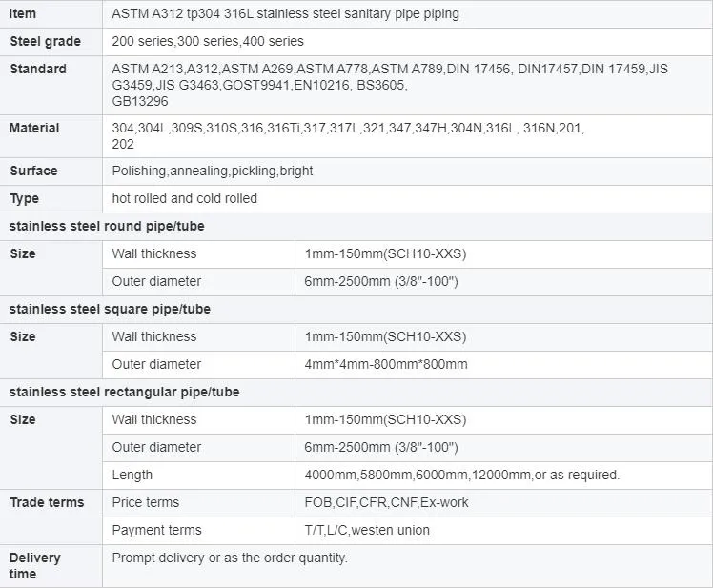The image size is (713, 588).
Task: Click the stainless steel rectangular pipe/tube heading
Action: coord(124,392)
